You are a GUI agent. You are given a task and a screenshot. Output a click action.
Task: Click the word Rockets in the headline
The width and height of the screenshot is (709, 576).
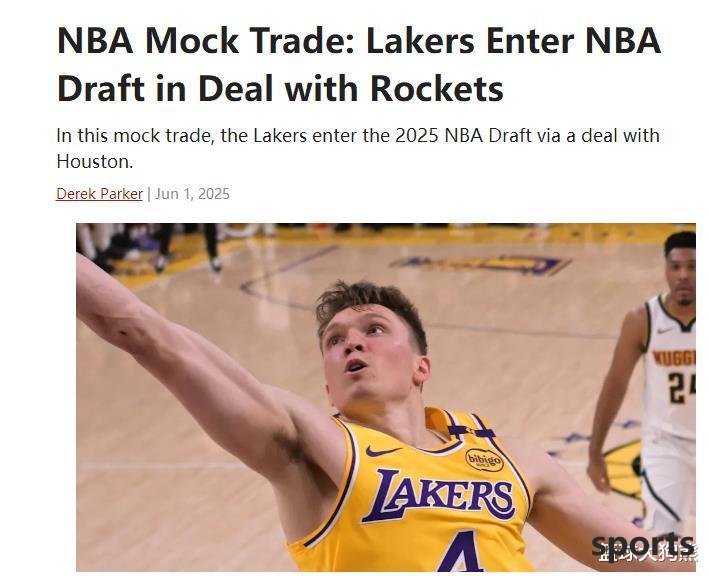[436, 88]
